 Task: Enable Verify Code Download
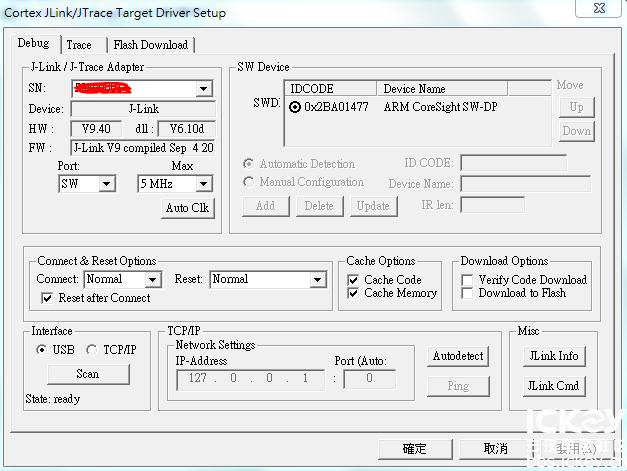tap(467, 280)
